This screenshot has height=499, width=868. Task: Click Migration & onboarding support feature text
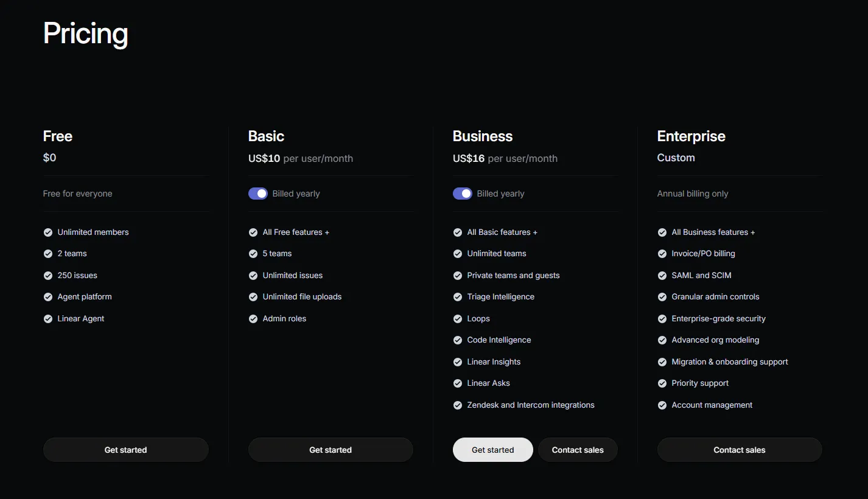click(730, 361)
